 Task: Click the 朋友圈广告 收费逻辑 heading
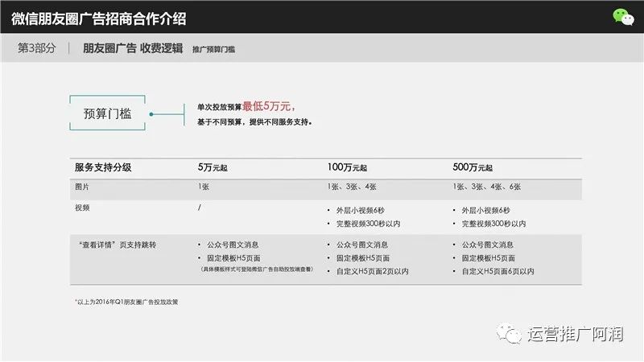click(133, 48)
